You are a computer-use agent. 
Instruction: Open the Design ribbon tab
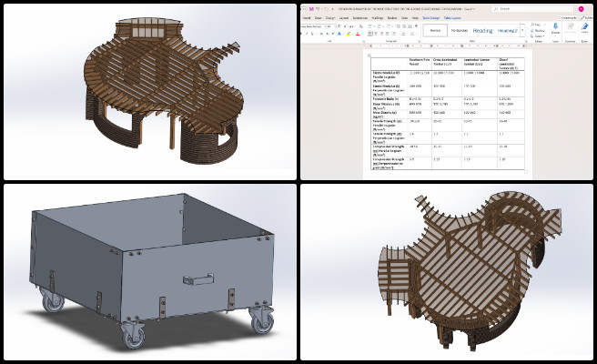(x=330, y=18)
